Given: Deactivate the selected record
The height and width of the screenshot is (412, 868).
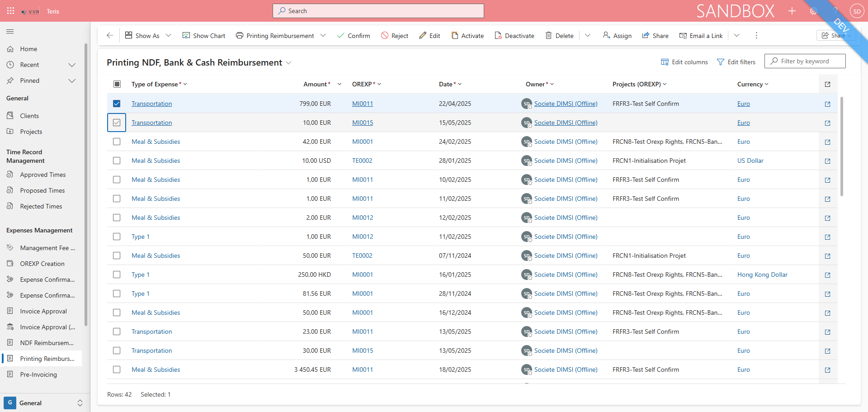Looking at the screenshot, I should (x=514, y=35).
